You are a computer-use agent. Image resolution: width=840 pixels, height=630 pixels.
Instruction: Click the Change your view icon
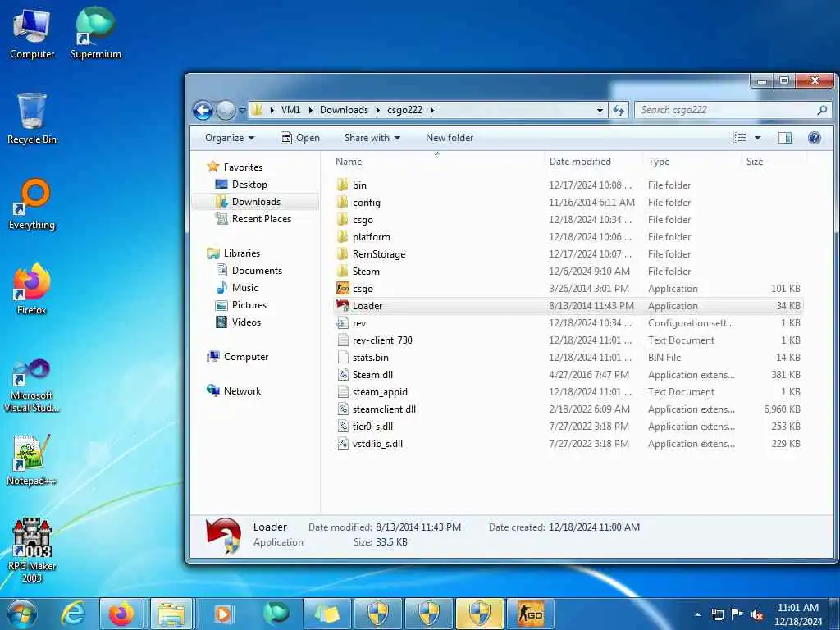click(740, 138)
